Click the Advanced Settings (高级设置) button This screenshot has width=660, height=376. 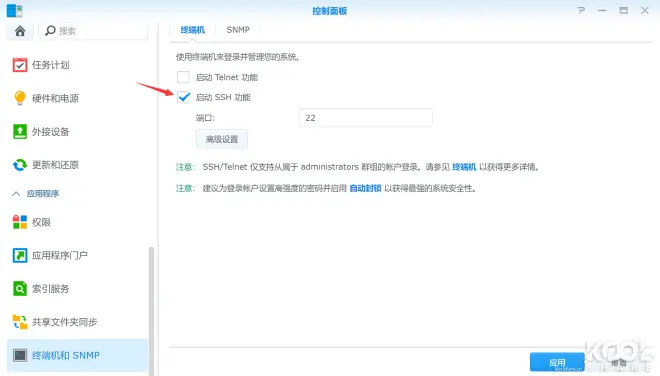222,139
